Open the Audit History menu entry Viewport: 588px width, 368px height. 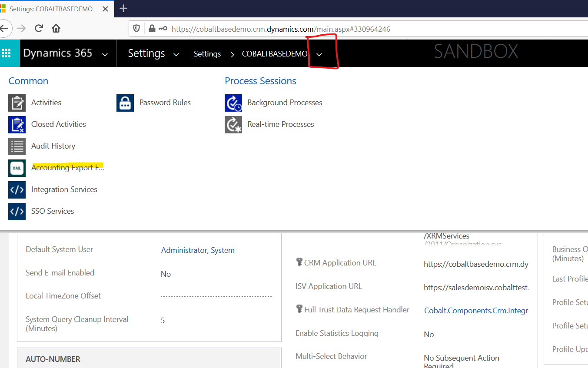[x=53, y=146]
